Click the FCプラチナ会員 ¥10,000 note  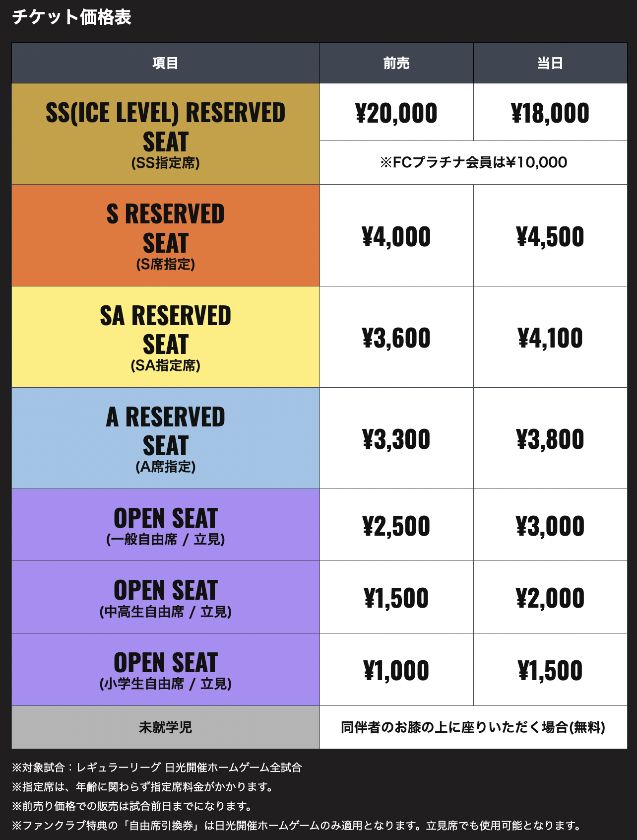click(473, 162)
